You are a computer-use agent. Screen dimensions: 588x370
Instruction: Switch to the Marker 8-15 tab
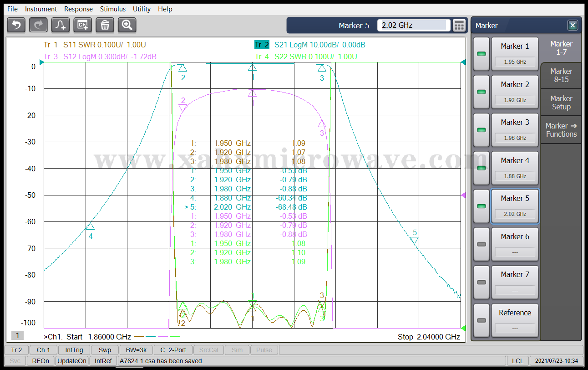pos(561,75)
